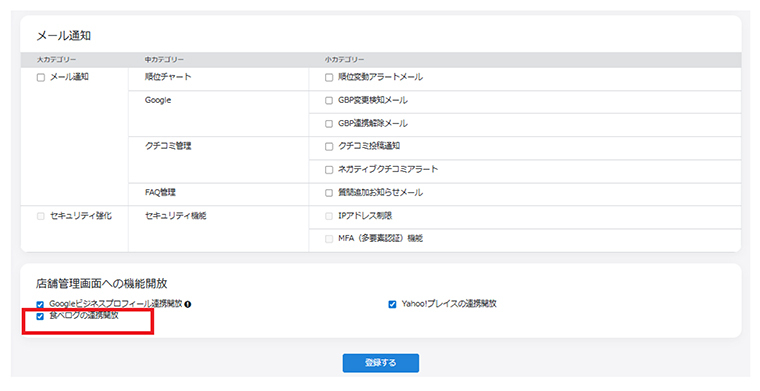Select the セキュリティ強化 category checkbox
This screenshot has height=391, width=760.
(41, 216)
